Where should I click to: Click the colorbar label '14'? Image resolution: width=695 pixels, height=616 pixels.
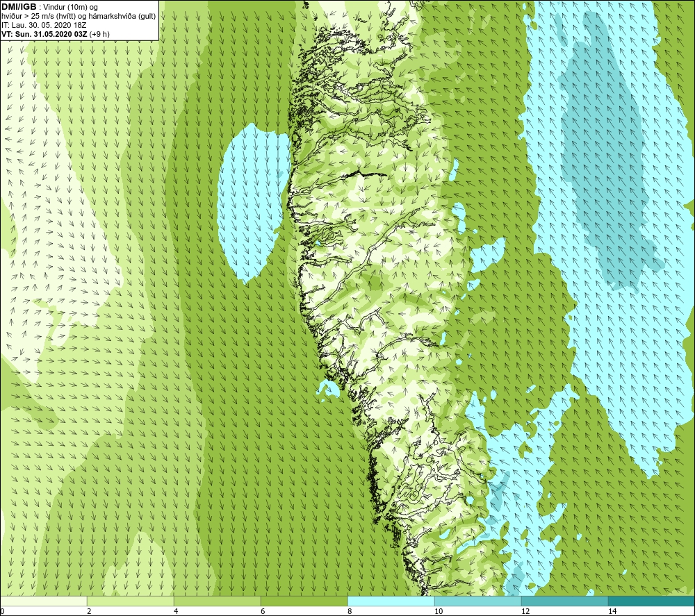click(x=612, y=611)
